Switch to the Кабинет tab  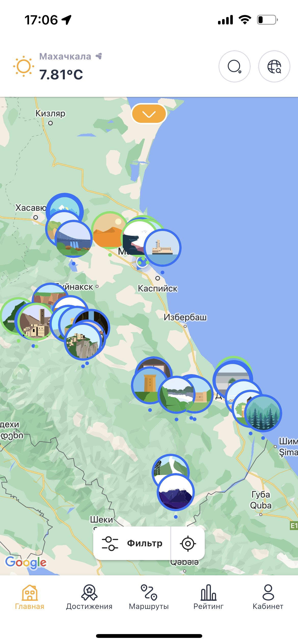(268, 597)
